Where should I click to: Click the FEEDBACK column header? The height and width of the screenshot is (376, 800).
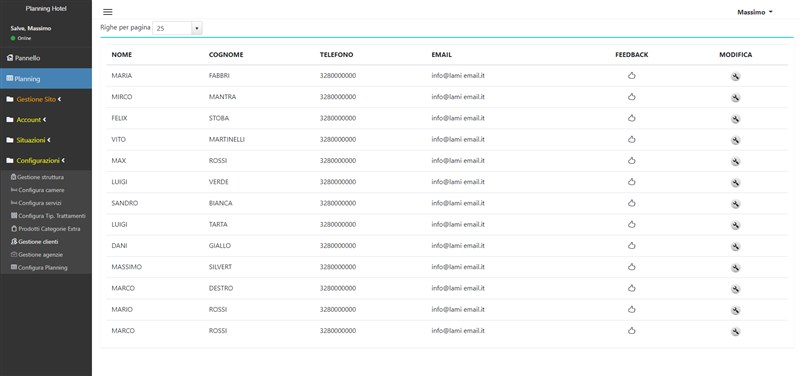coord(632,55)
